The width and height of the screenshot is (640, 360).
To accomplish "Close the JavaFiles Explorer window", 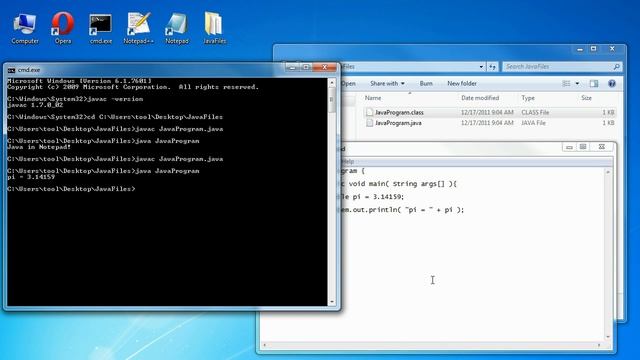I will click(x=612, y=49).
